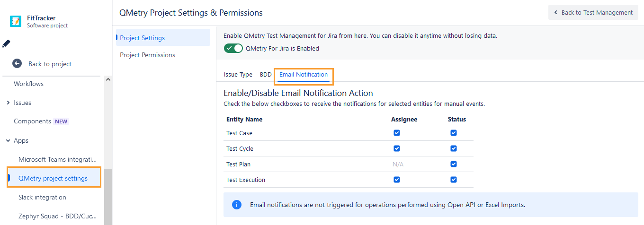Collapse the Apps section chevron
Viewport: 644px width, 225px height.
tap(8, 140)
